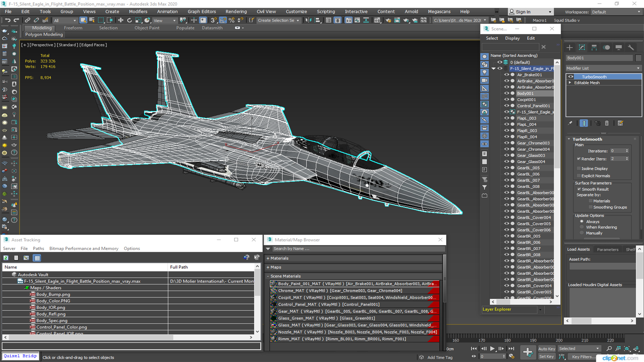644x362 pixels.
Task: Switch to the Freeform ribbon tab
Action: pos(73,28)
